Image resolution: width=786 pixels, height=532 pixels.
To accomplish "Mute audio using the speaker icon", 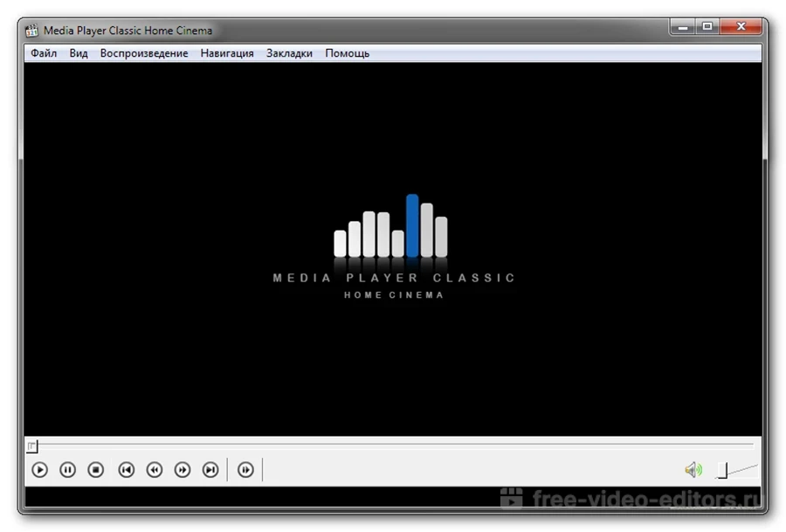I will pos(693,470).
